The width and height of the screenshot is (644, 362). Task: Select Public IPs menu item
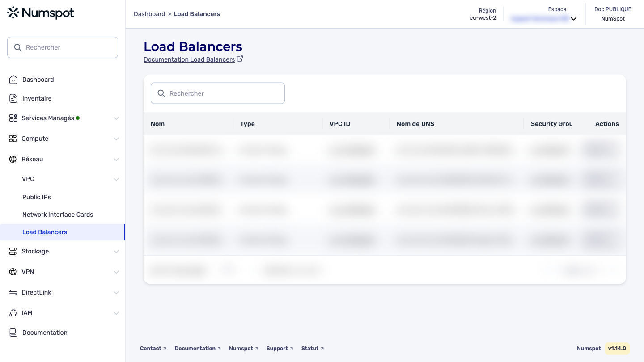(x=37, y=197)
